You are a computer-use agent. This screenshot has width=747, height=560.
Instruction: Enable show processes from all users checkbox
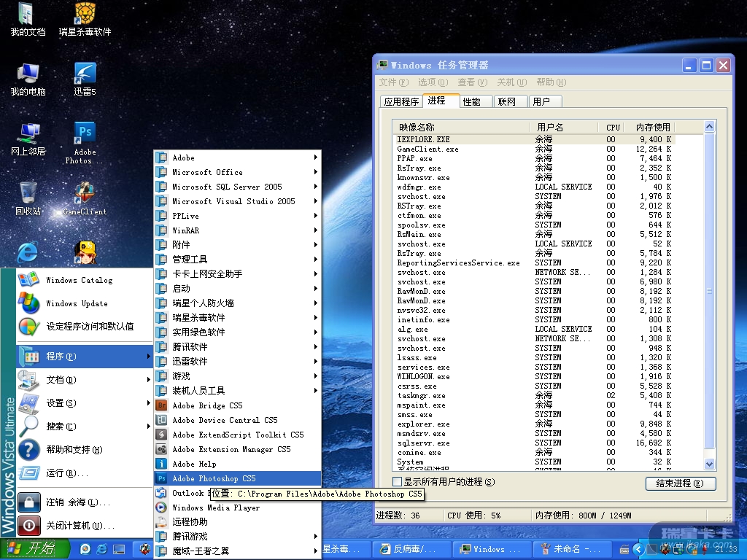[397, 482]
